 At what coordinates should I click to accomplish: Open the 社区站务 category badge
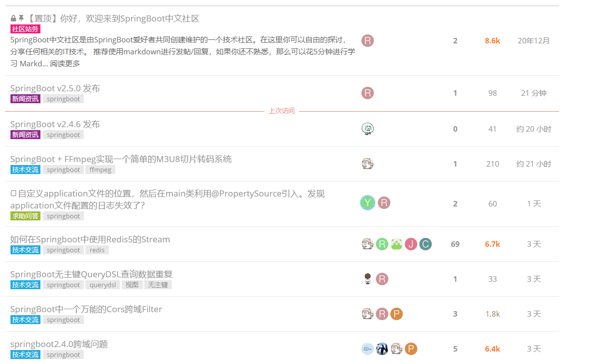tap(25, 29)
